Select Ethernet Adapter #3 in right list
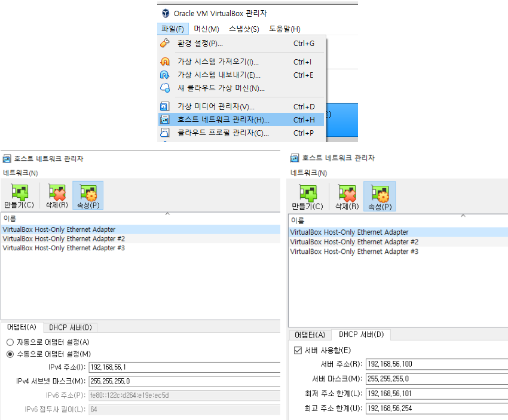 pos(398,252)
